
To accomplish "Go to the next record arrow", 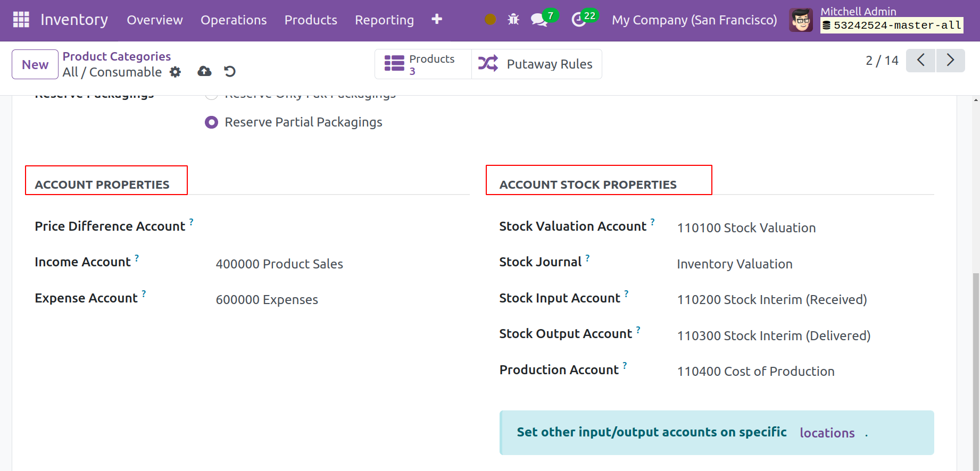I will coord(950,60).
